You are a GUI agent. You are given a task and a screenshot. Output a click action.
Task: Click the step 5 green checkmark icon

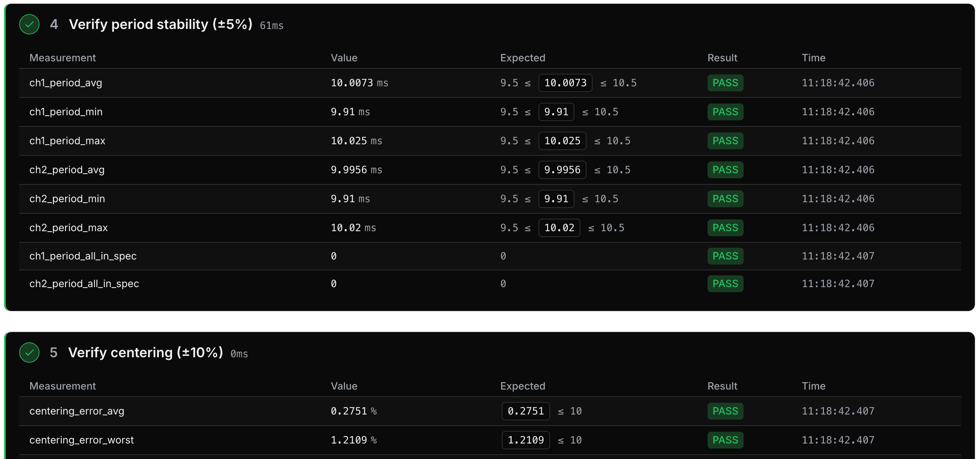tap(29, 353)
